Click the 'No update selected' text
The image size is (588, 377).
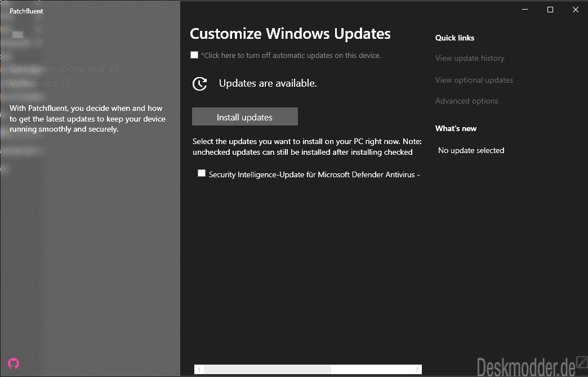point(471,150)
